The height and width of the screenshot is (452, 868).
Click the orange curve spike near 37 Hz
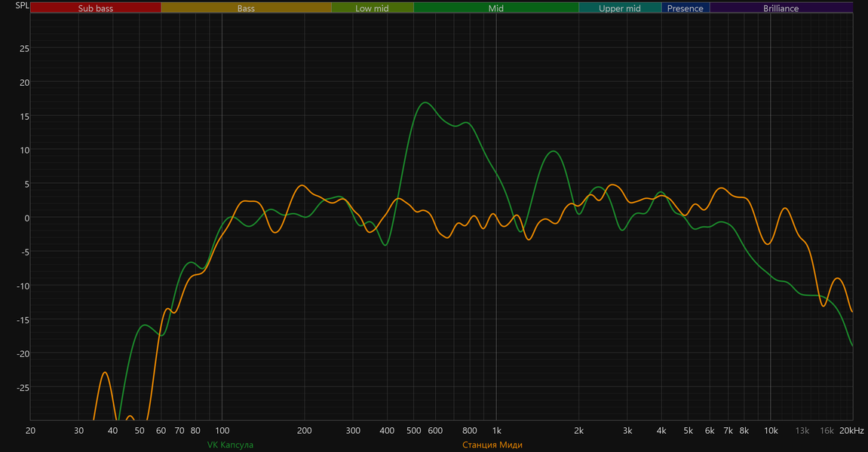(105, 372)
